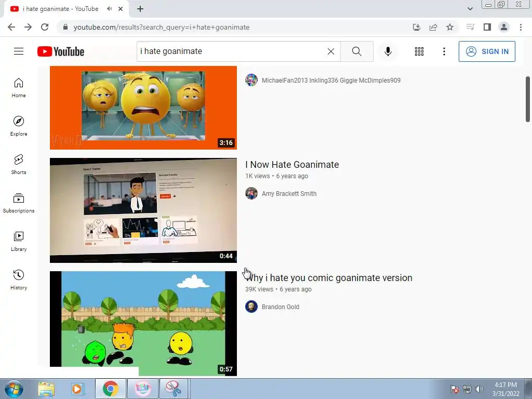Click Amy Brackett Smith avatar
532x399 pixels.
pos(251,193)
